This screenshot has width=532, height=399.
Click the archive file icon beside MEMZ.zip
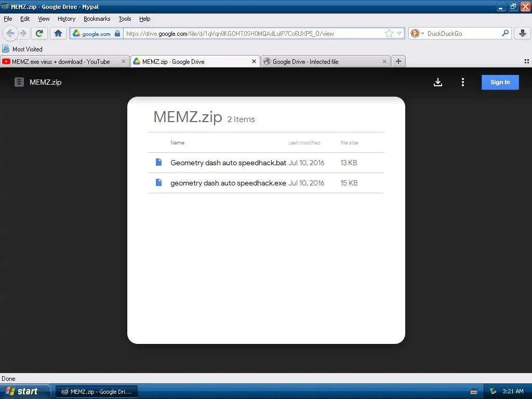(x=19, y=82)
